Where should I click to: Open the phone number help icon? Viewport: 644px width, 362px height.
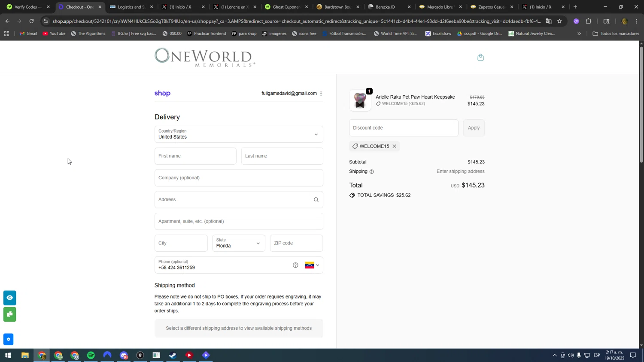tap(295, 265)
